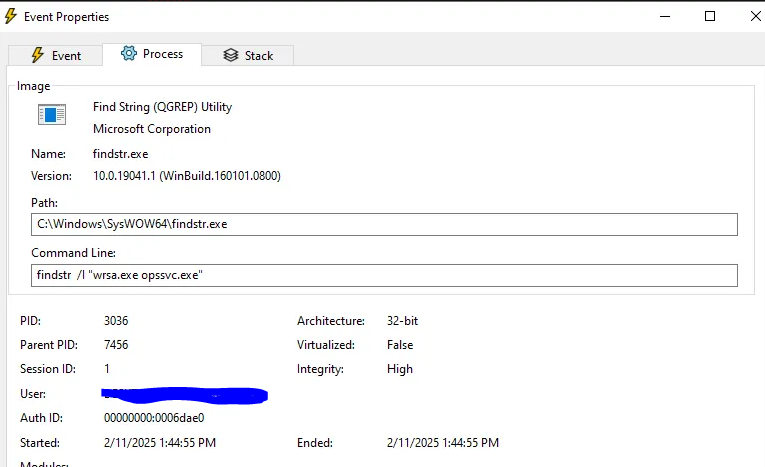Minimize the Event Properties window
765x467 pixels.
(x=664, y=16)
